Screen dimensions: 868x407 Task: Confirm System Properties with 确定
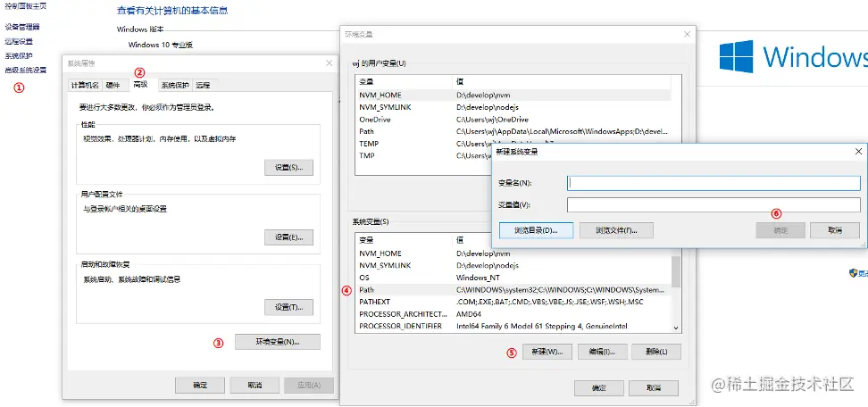200,386
